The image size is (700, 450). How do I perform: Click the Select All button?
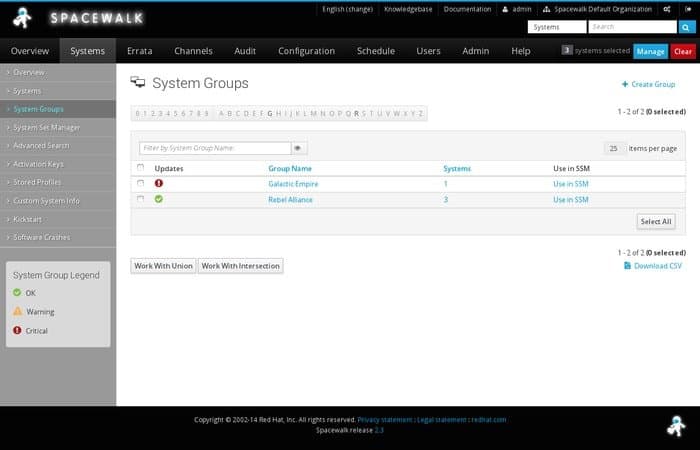pos(656,221)
